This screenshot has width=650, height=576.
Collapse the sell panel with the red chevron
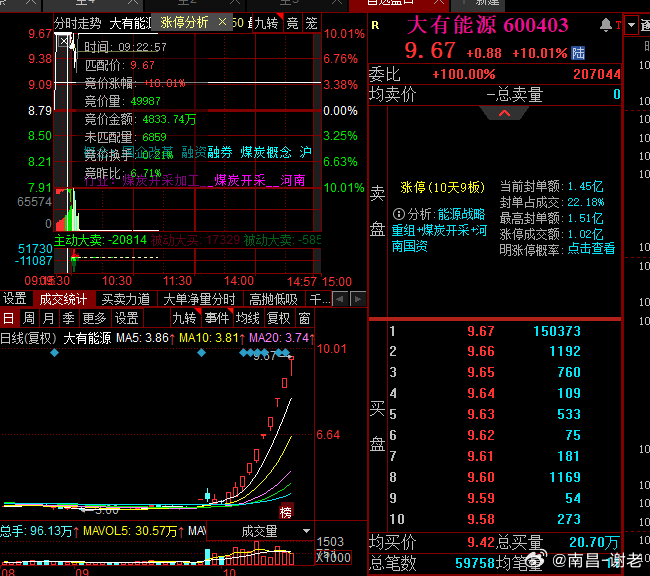(504, 113)
